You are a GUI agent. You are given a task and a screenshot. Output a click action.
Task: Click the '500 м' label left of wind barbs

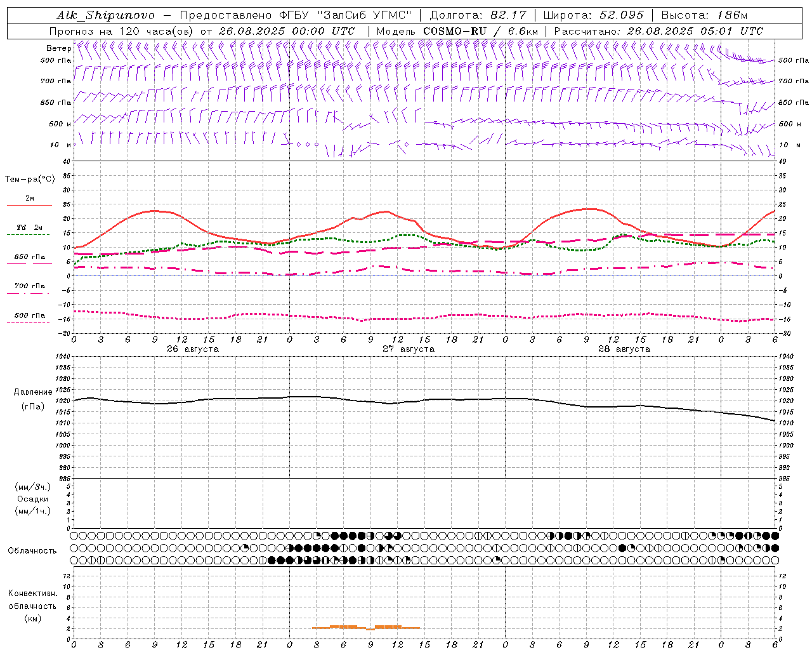[60, 124]
